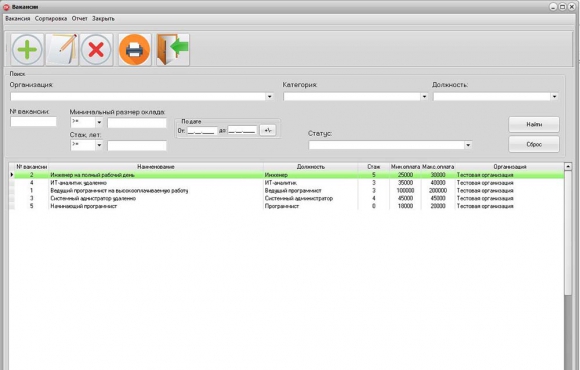Click the Сброс reset button
The width and height of the screenshot is (580, 370).
pos(534,144)
